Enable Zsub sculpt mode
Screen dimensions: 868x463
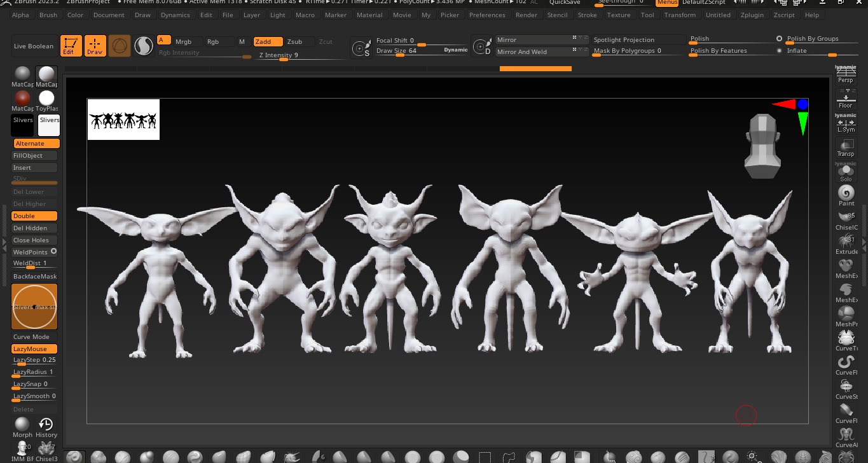(299, 42)
